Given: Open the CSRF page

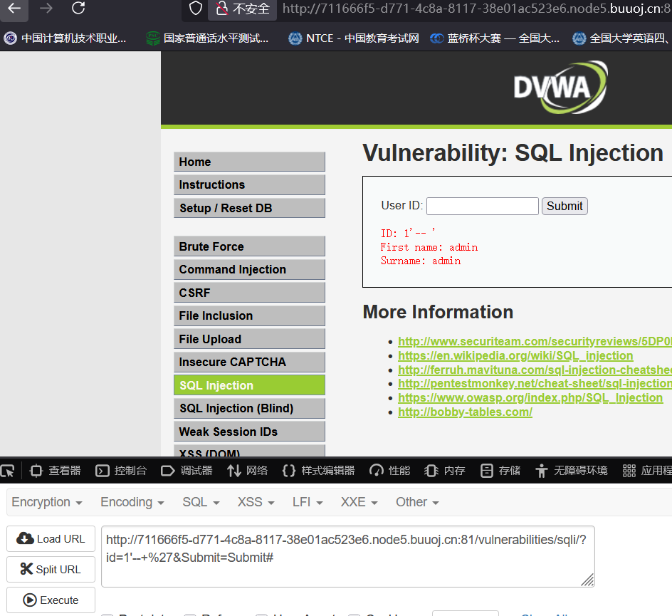Looking at the screenshot, I should pos(249,293).
